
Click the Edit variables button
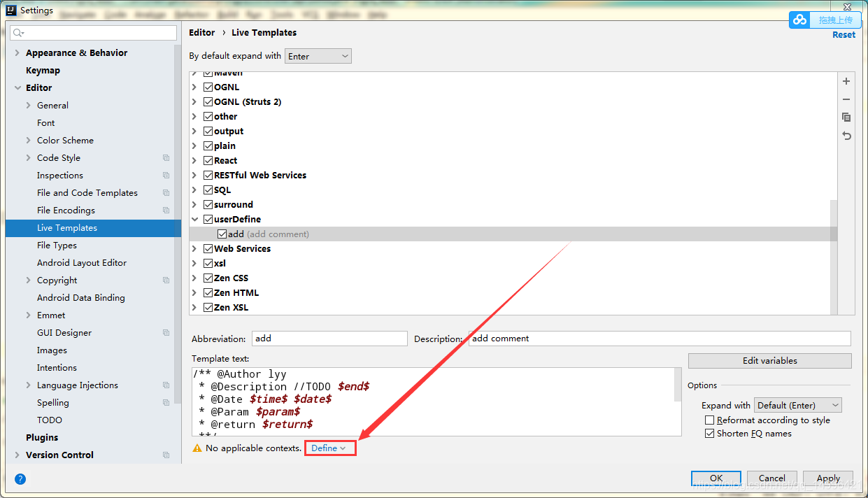click(x=769, y=361)
